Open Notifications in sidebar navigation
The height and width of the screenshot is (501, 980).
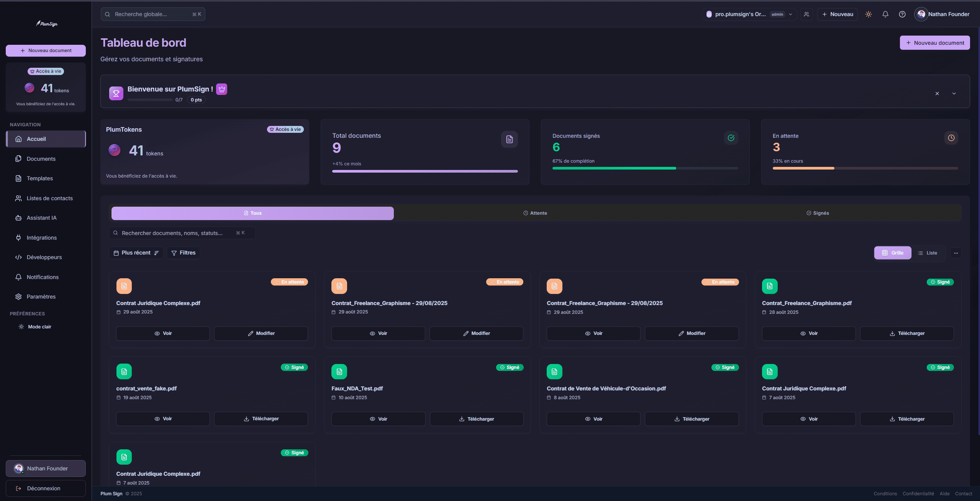click(x=46, y=277)
